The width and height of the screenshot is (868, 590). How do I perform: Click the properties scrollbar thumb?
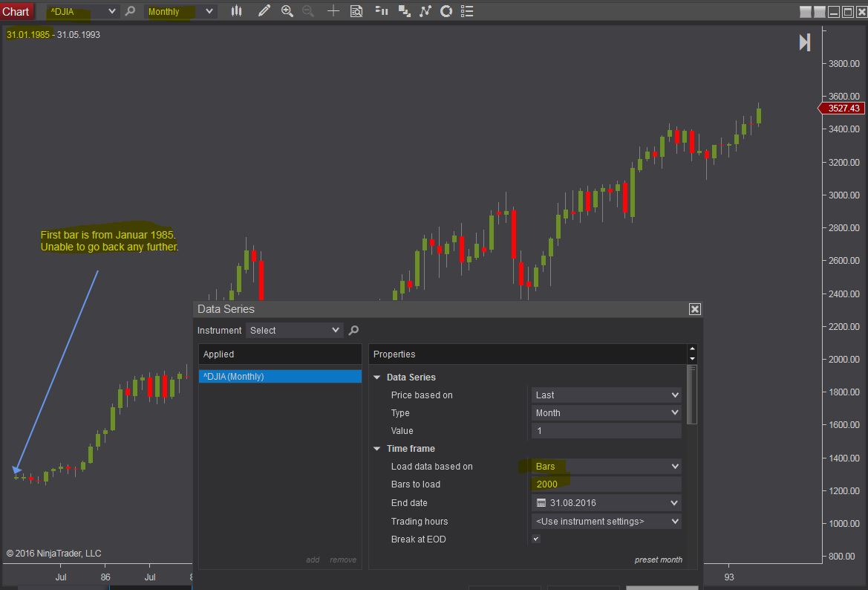[692, 395]
